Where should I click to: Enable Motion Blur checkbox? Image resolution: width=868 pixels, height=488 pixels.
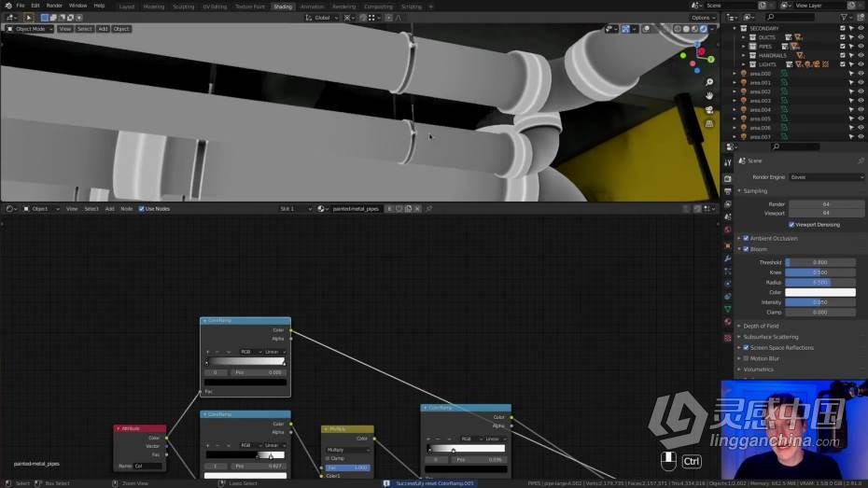pyautogui.click(x=746, y=358)
